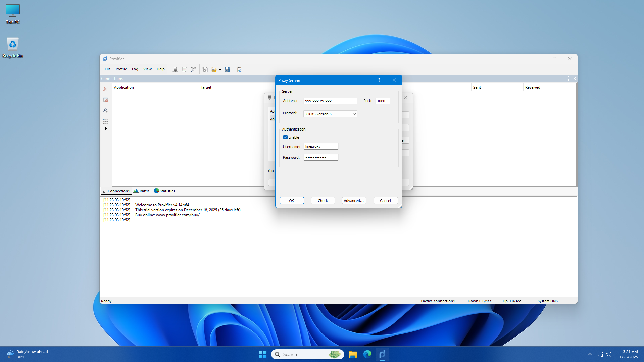Switch to the Connections tab
The image size is (644, 362).
116,191
